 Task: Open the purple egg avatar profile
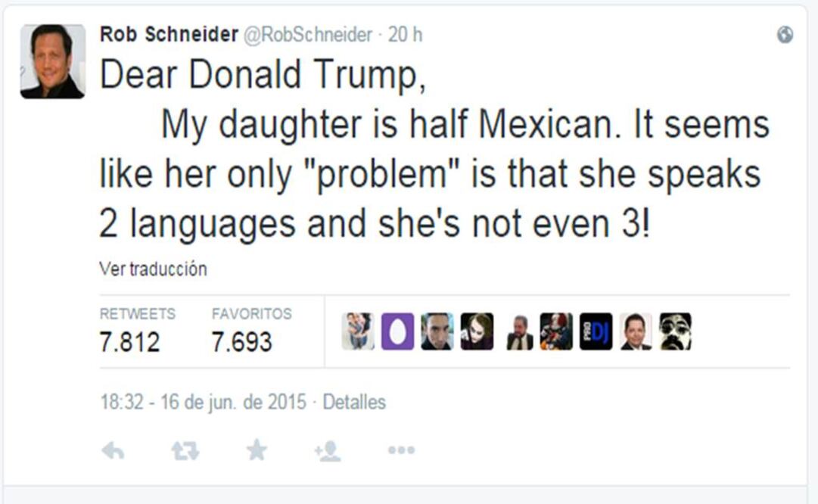click(397, 331)
